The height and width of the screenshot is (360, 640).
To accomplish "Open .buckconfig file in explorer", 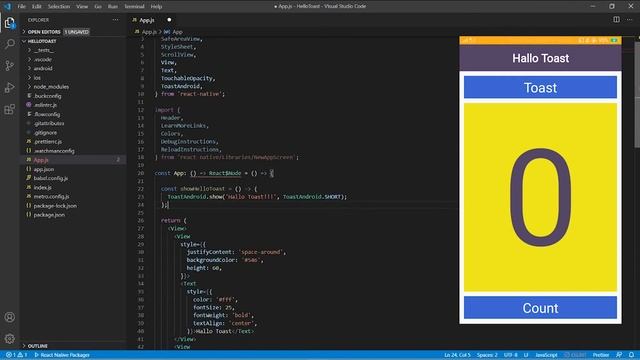I will (48, 96).
